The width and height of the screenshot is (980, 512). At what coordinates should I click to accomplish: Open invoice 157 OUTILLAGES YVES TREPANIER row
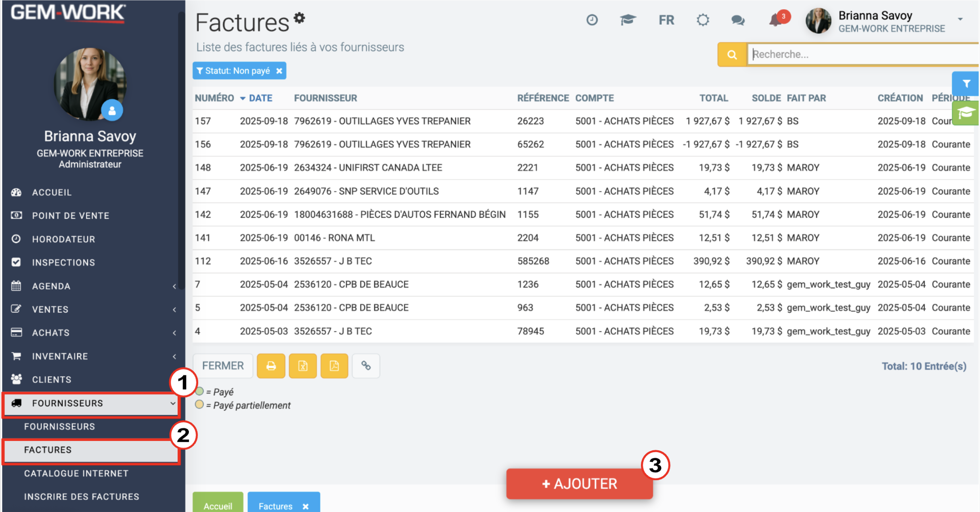583,121
